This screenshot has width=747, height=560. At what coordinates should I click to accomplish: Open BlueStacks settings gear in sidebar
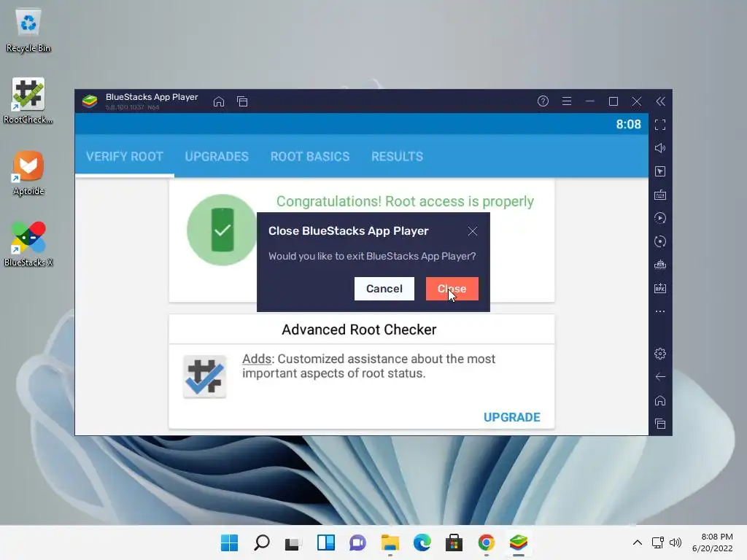pyautogui.click(x=659, y=354)
